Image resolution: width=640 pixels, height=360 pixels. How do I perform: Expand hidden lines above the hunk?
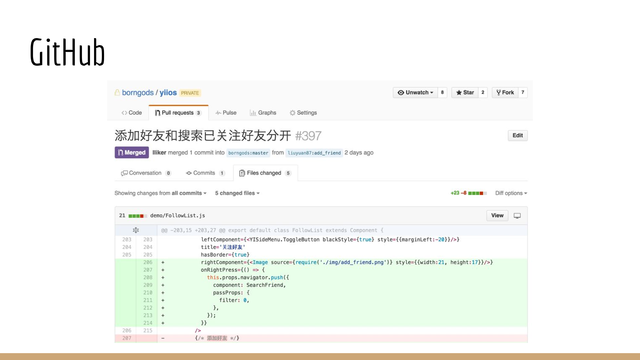(x=136, y=230)
